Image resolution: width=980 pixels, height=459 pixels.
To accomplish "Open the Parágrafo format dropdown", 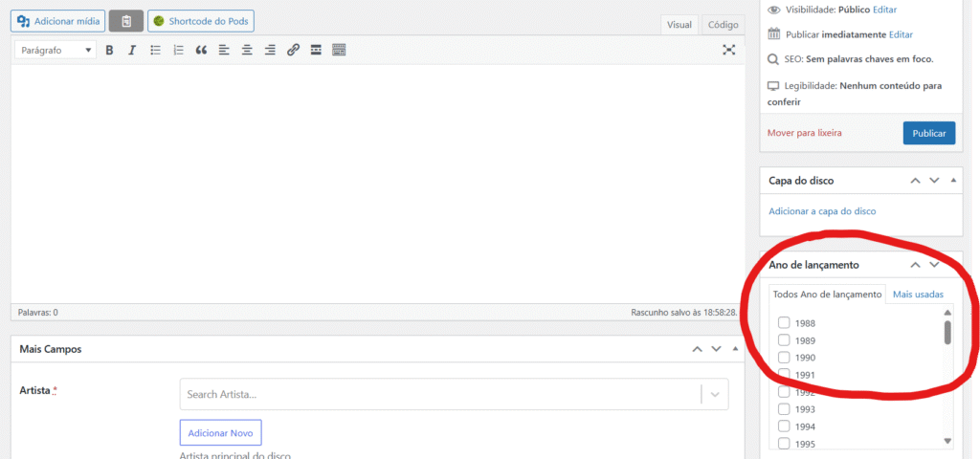I will (55, 50).
